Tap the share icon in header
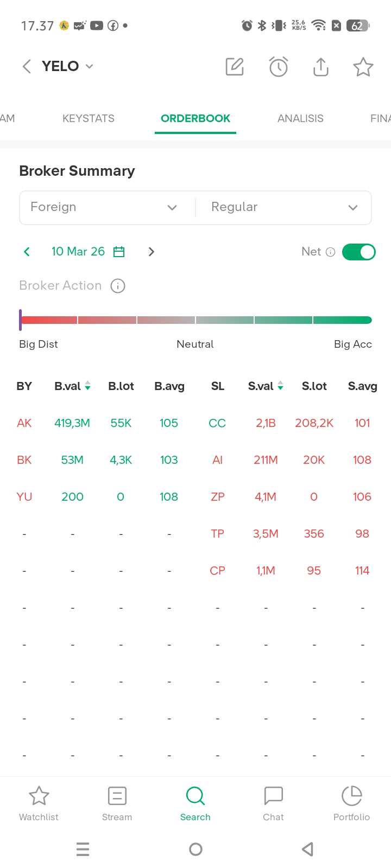The width and height of the screenshot is (391, 868). (321, 67)
